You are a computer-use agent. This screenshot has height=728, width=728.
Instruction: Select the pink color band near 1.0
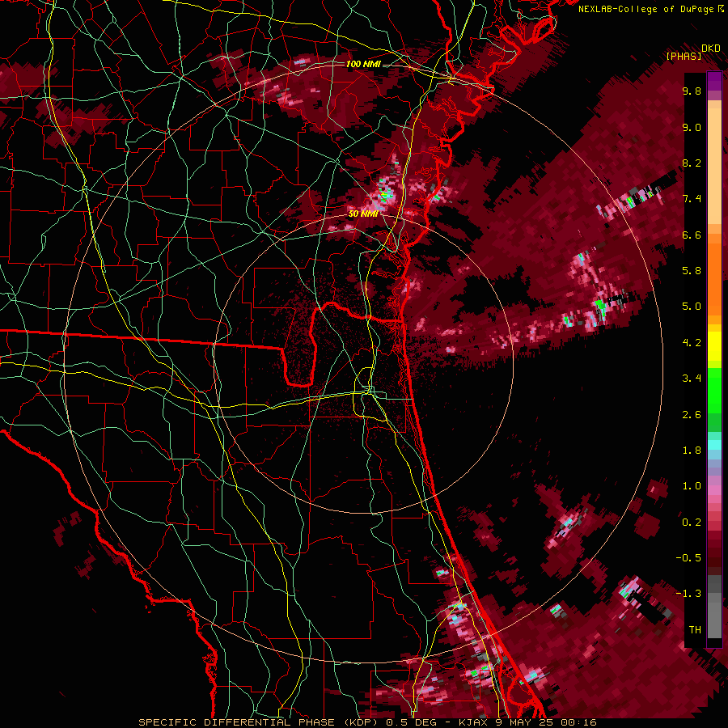click(714, 490)
